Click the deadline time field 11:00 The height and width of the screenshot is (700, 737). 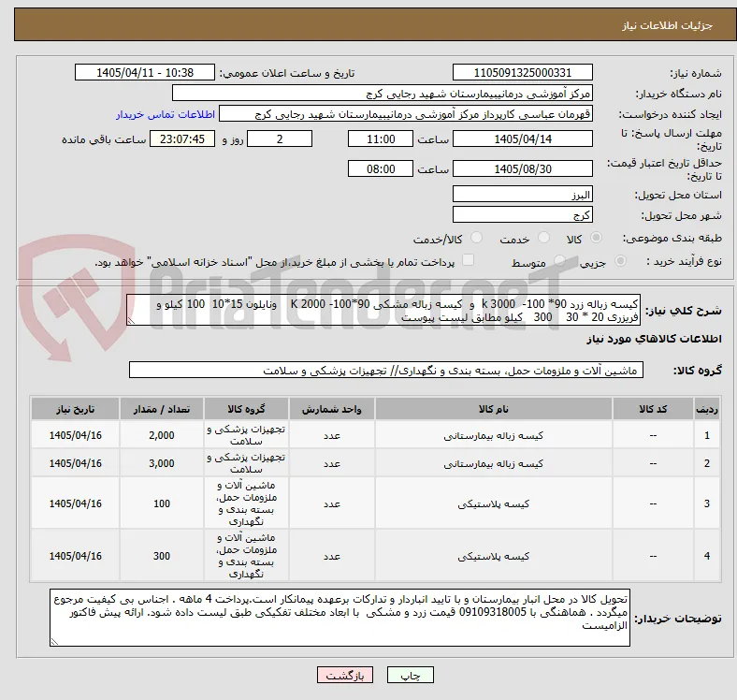coord(381,139)
